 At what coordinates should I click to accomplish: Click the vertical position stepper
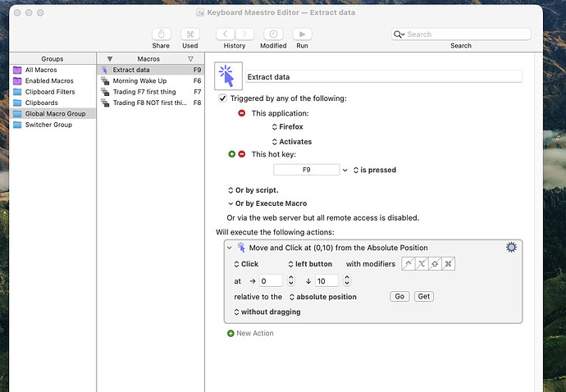(x=347, y=280)
